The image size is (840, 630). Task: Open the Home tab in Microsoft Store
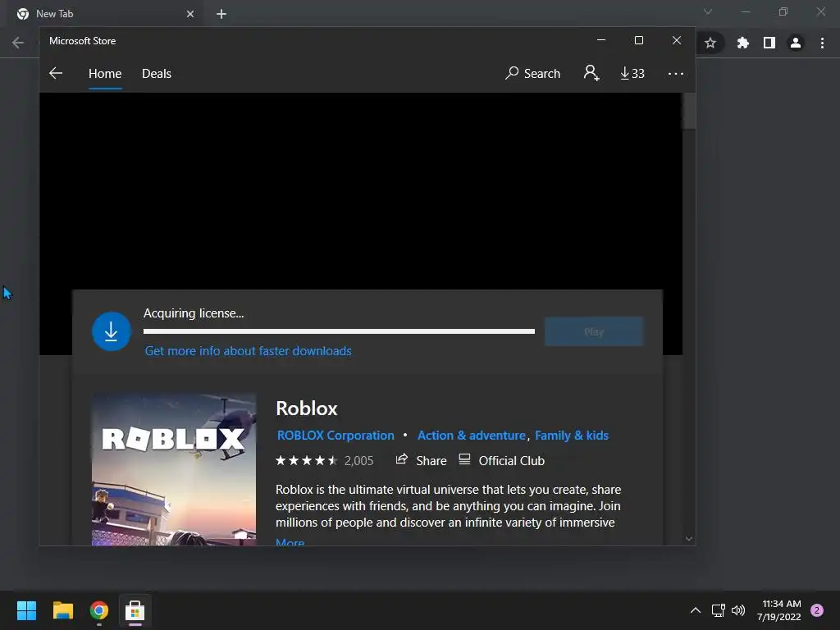point(105,73)
